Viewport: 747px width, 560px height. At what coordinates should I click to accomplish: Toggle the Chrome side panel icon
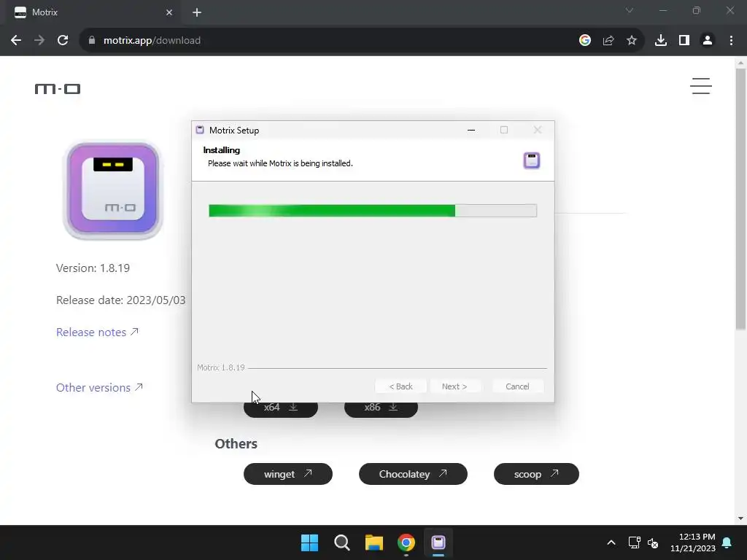click(x=684, y=41)
